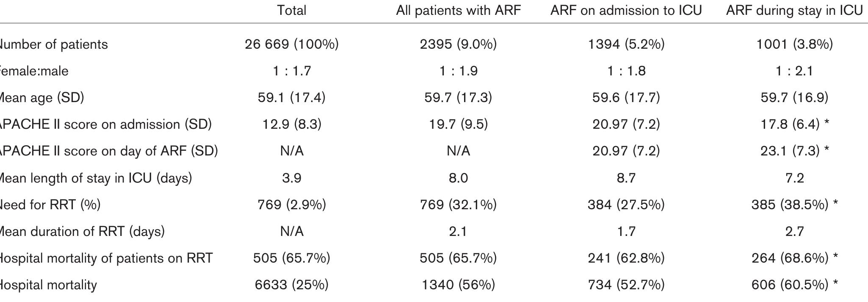Click the "2395 (9.0%)" value
The width and height of the screenshot is (868, 302).
pos(458,44)
